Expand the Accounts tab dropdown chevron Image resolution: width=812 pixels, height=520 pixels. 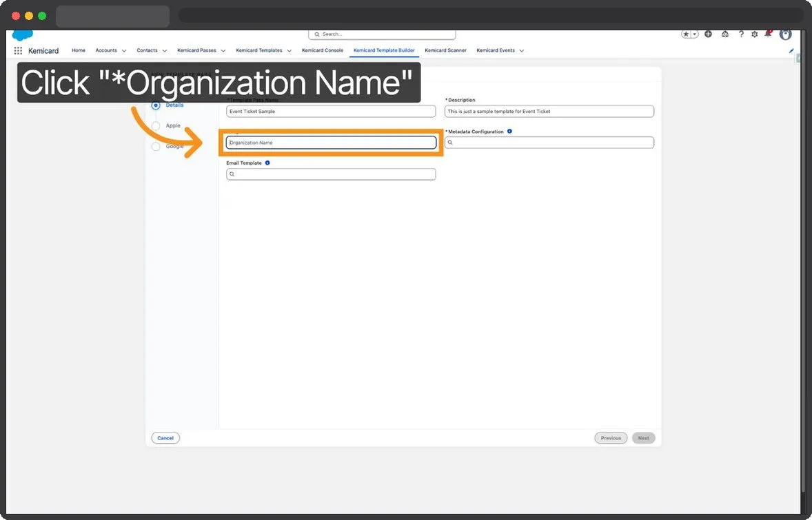pos(124,51)
